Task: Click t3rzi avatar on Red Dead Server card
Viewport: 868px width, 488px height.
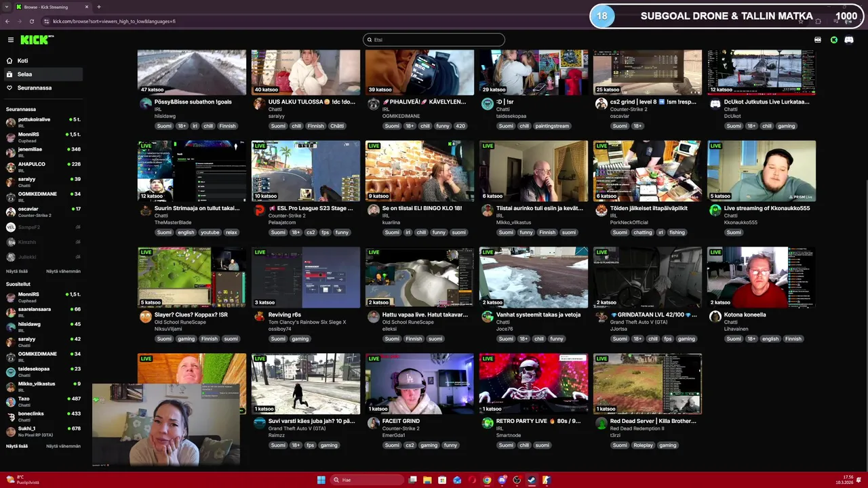Action: tap(601, 423)
